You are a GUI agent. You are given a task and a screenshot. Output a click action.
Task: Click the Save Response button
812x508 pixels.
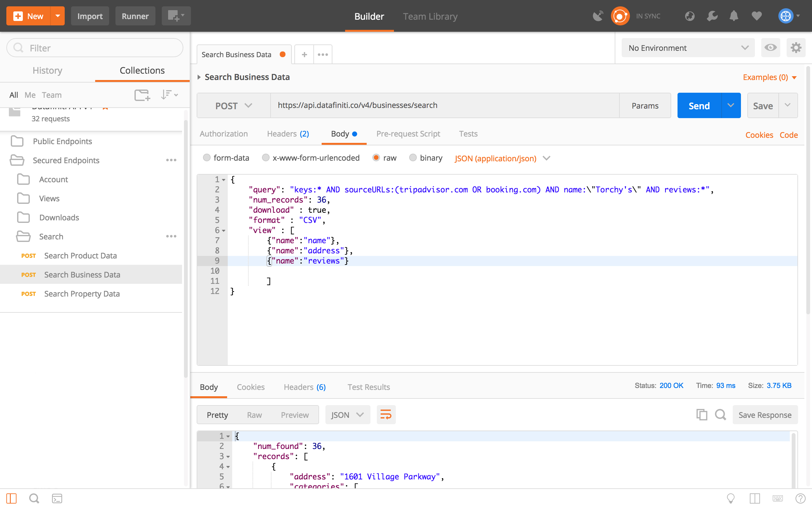(765, 415)
